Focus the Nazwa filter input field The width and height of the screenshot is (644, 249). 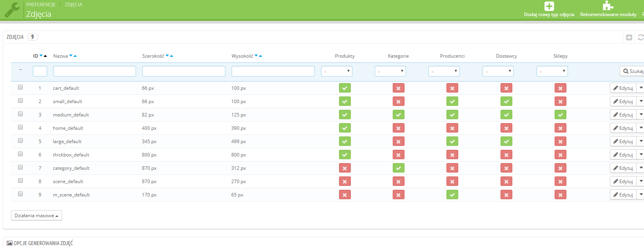click(94, 71)
